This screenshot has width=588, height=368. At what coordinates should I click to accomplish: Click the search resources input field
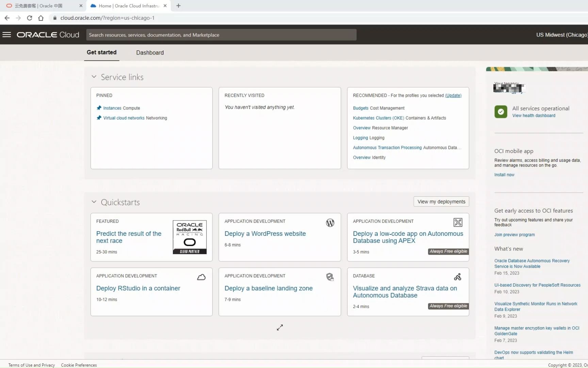pos(221,35)
